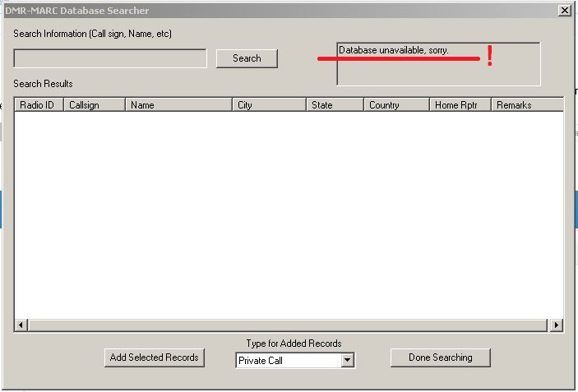
Task: Click the right arrow of horizontal scrollbar
Action: click(x=557, y=325)
